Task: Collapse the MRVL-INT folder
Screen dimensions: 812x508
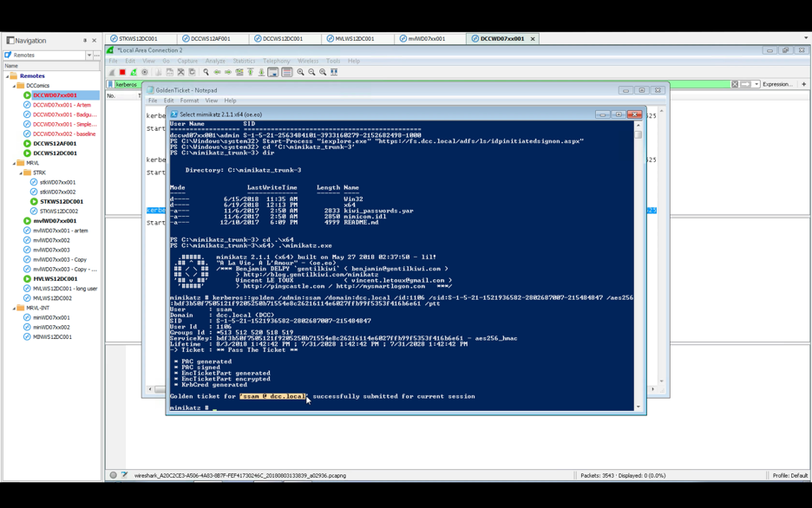Action: coord(15,308)
